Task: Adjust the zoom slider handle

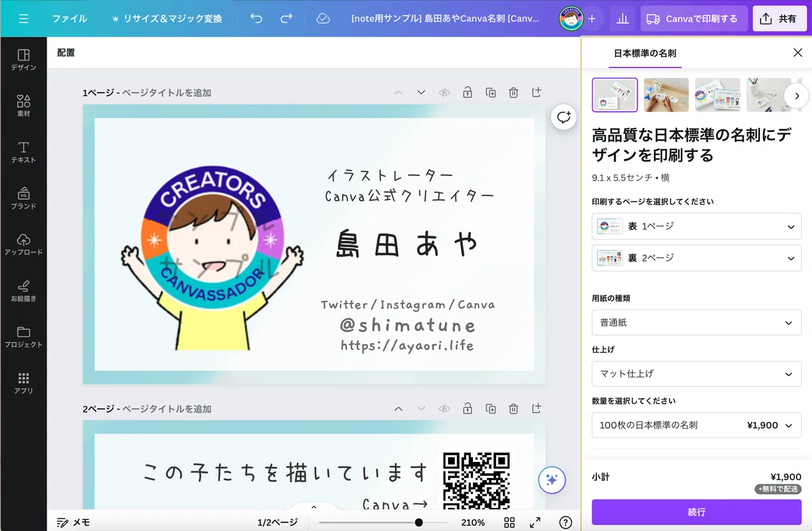Action: [419, 522]
